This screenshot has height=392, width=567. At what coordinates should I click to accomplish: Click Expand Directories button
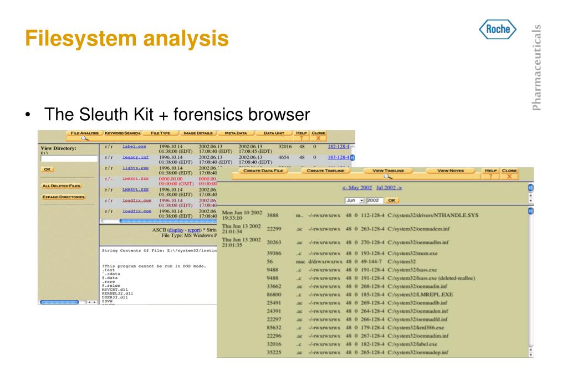tap(63, 197)
